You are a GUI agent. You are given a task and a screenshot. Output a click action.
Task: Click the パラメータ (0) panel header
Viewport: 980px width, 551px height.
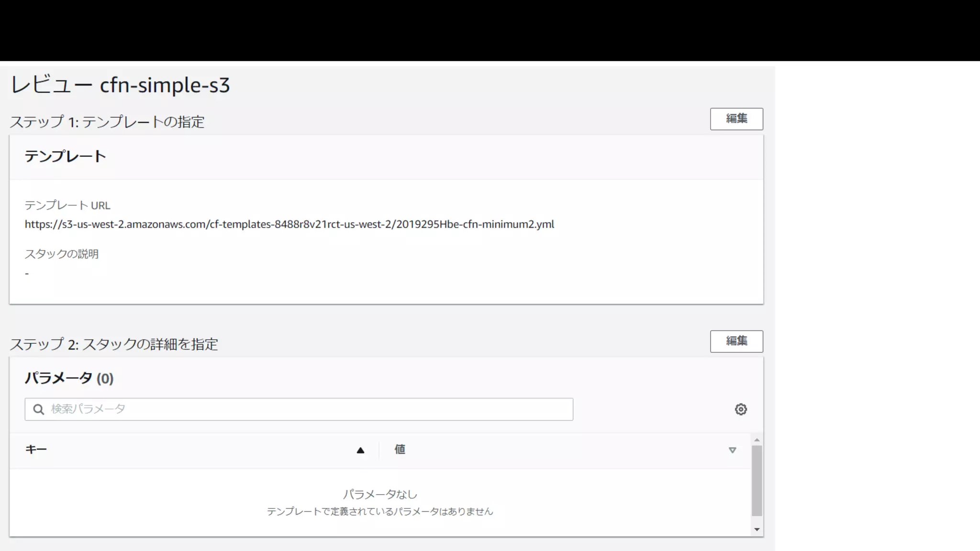coord(69,378)
